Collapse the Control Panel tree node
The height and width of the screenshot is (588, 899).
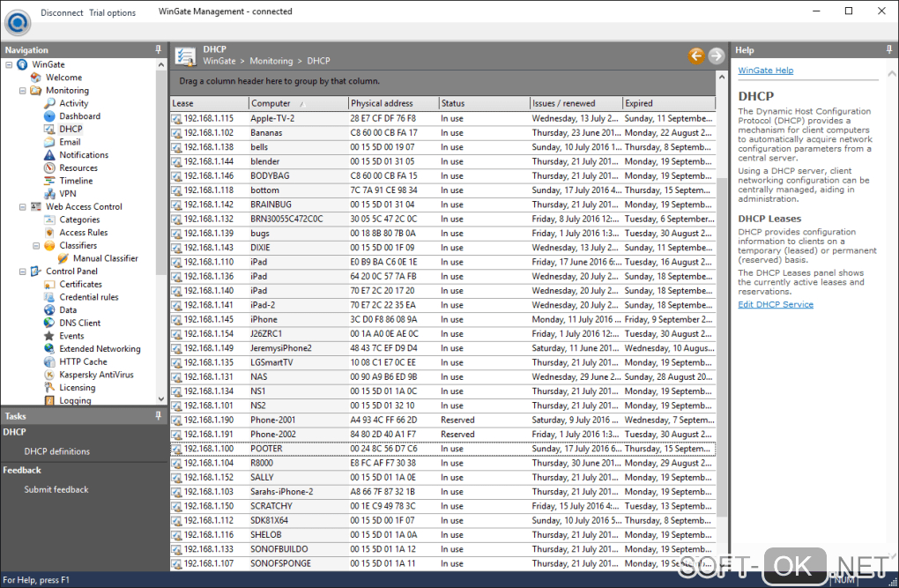tap(22, 272)
